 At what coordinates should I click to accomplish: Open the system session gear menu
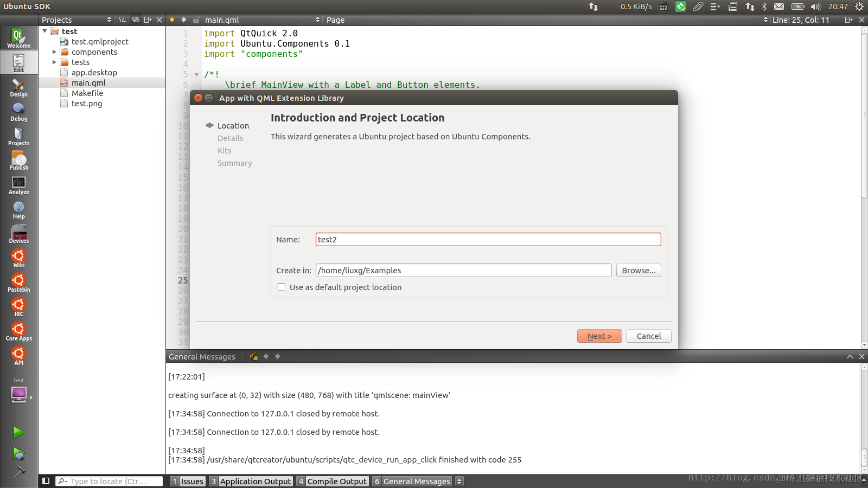[x=859, y=7]
